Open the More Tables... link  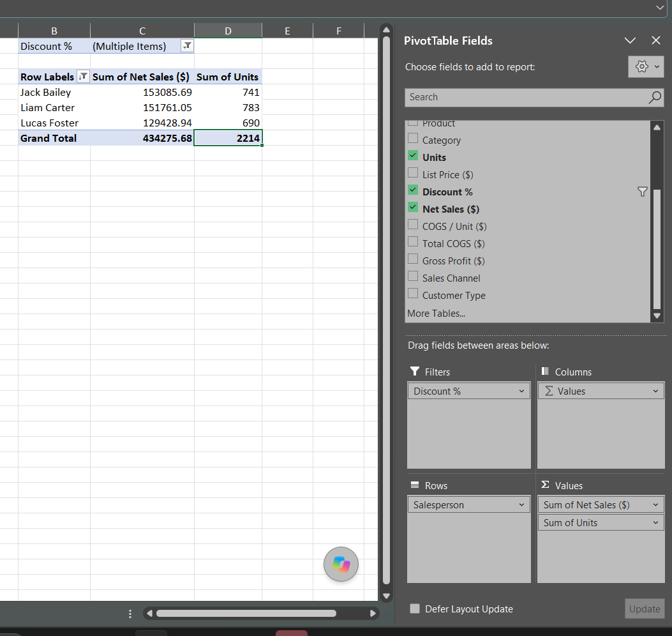tap(437, 314)
